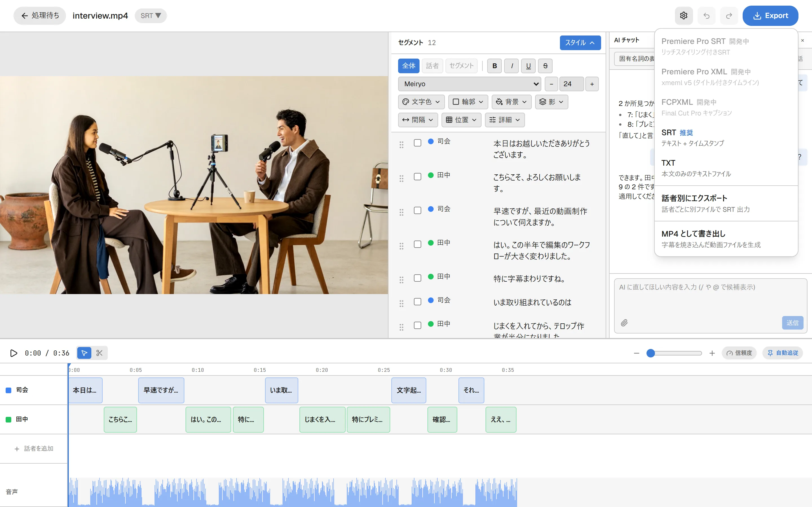The width and height of the screenshot is (812, 507).
Task: Click the paperclip attachment icon
Action: click(x=624, y=323)
